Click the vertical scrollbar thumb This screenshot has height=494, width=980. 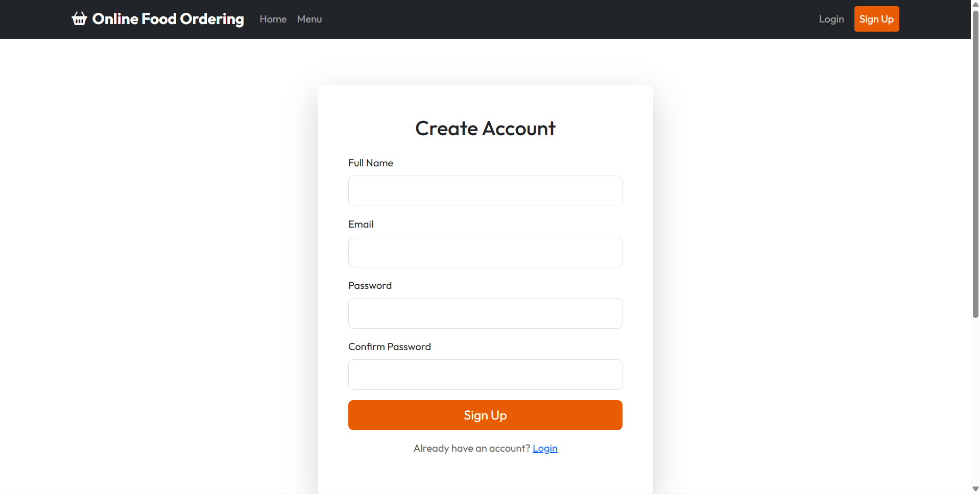[975, 163]
